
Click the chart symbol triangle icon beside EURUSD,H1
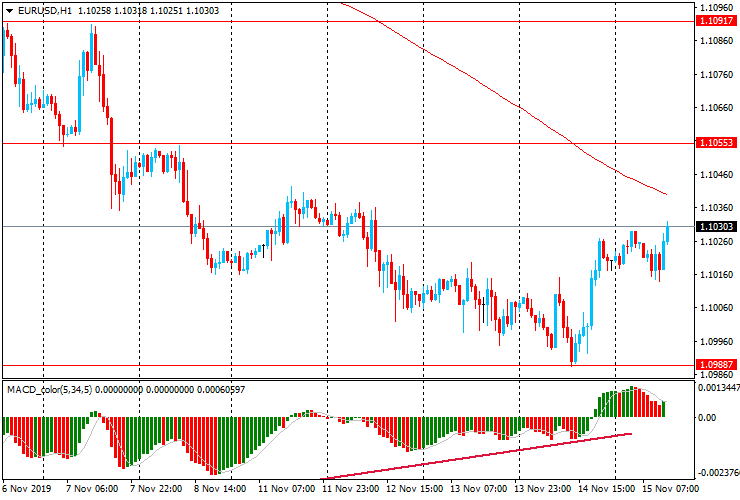click(9, 9)
